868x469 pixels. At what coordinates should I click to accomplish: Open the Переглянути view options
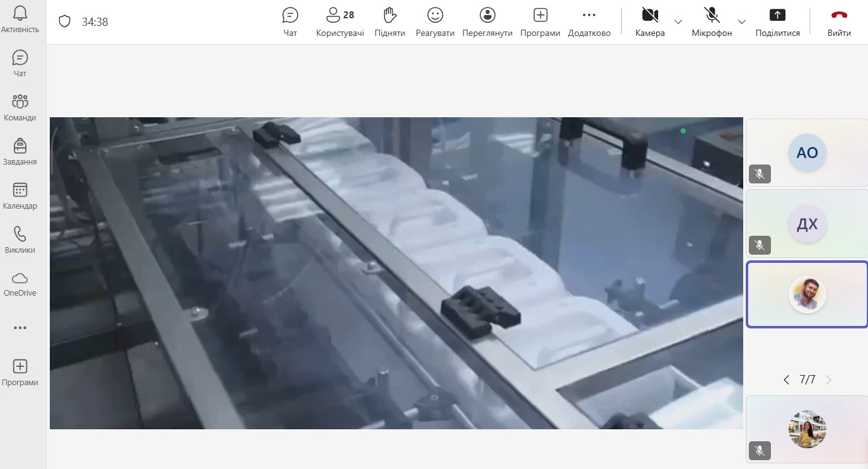pos(487,21)
